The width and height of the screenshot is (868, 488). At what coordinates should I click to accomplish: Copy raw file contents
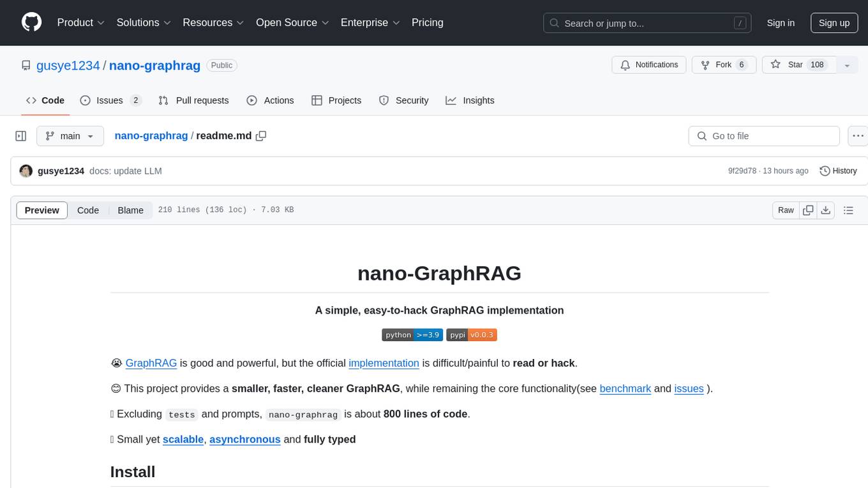click(809, 210)
